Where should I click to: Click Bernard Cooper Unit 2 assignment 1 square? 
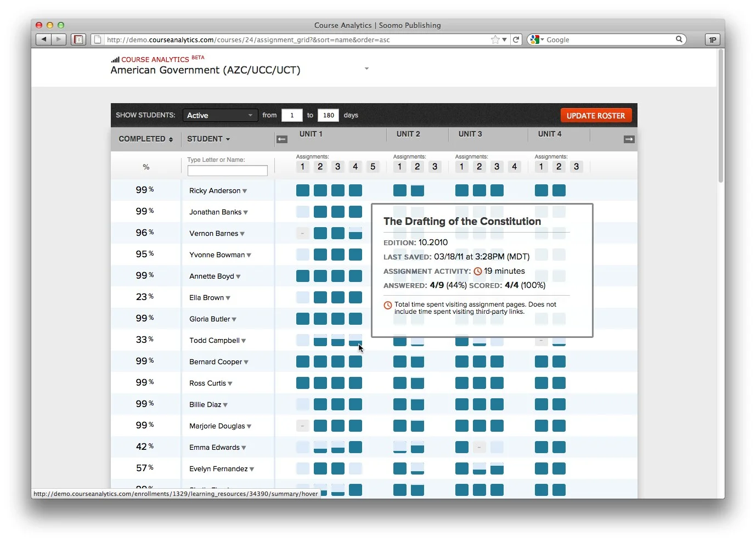point(400,362)
